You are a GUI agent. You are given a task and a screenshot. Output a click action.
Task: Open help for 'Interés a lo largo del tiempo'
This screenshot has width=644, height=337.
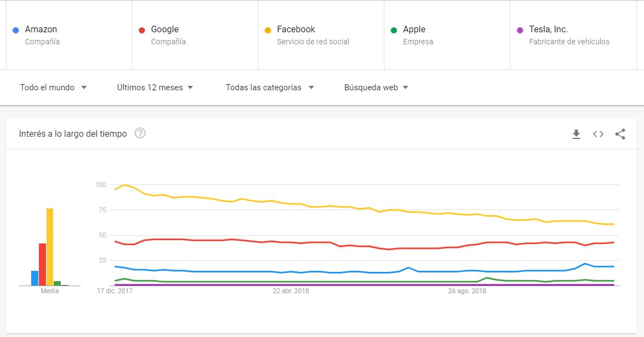(141, 133)
